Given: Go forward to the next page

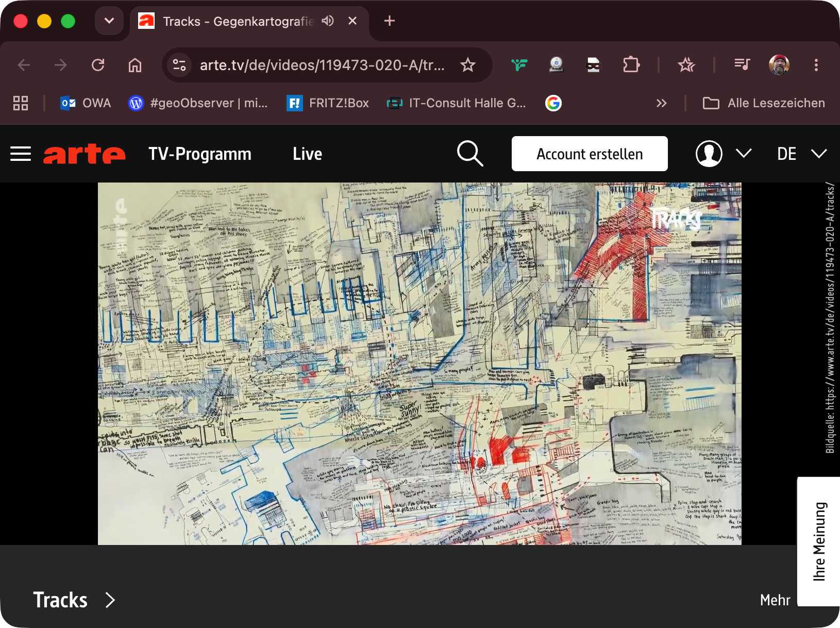Looking at the screenshot, I should [61, 65].
